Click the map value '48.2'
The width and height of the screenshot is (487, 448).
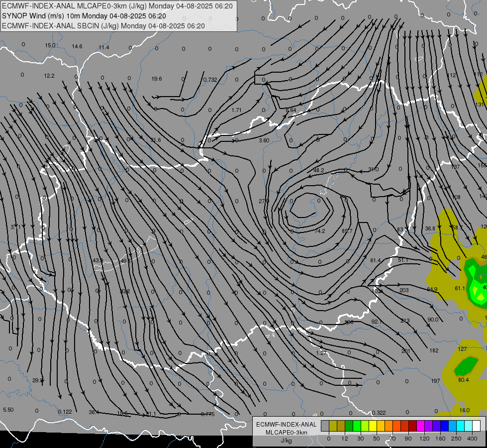[319, 170]
